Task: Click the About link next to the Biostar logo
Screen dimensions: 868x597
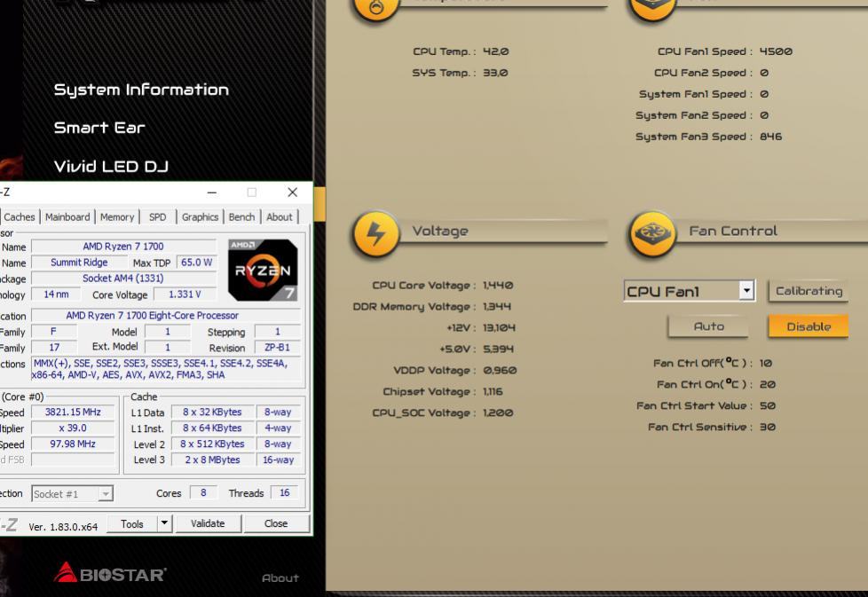Action: (280, 577)
